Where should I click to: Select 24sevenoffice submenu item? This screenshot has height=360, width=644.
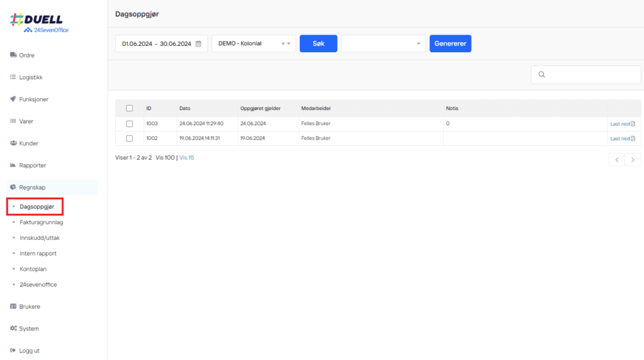point(38,285)
